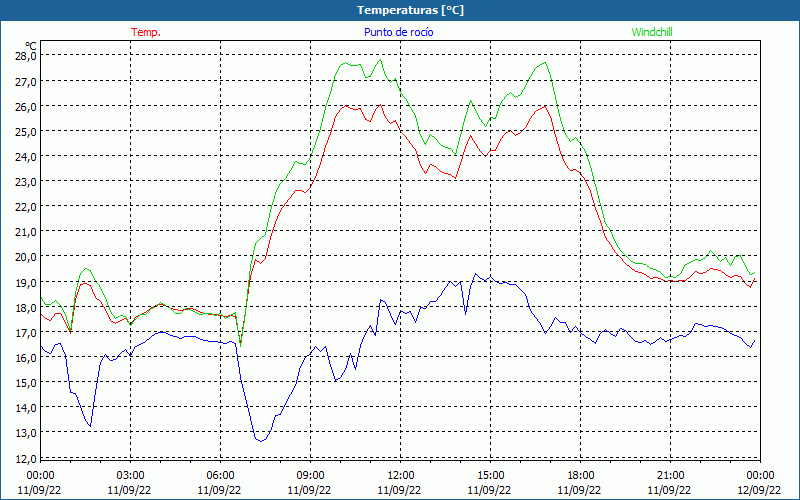This screenshot has height=500, width=800.
Task: Click the date under the 12:00 label
Action: tap(399, 490)
